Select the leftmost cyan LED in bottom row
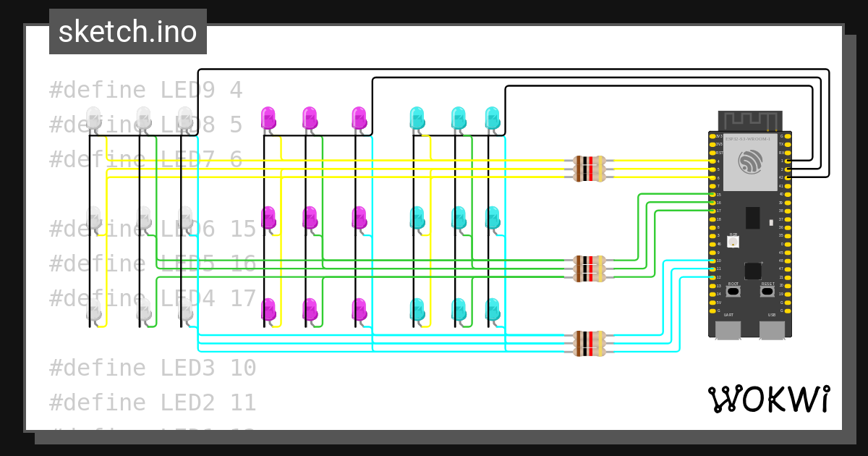868x456 pixels. (417, 310)
